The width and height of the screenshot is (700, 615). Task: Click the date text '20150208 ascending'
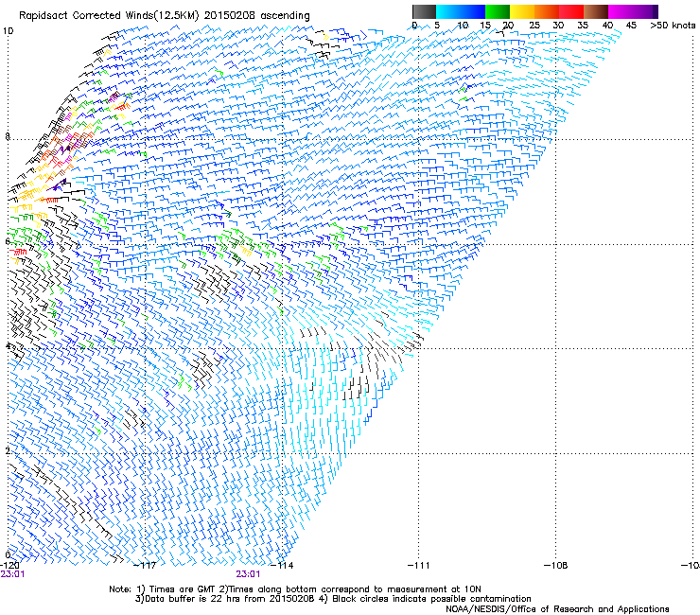tap(257, 16)
